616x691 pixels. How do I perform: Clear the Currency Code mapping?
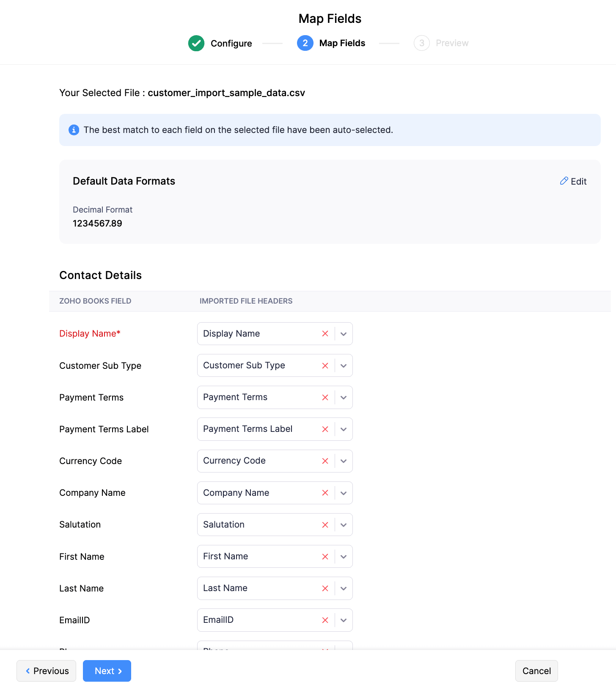[325, 461]
